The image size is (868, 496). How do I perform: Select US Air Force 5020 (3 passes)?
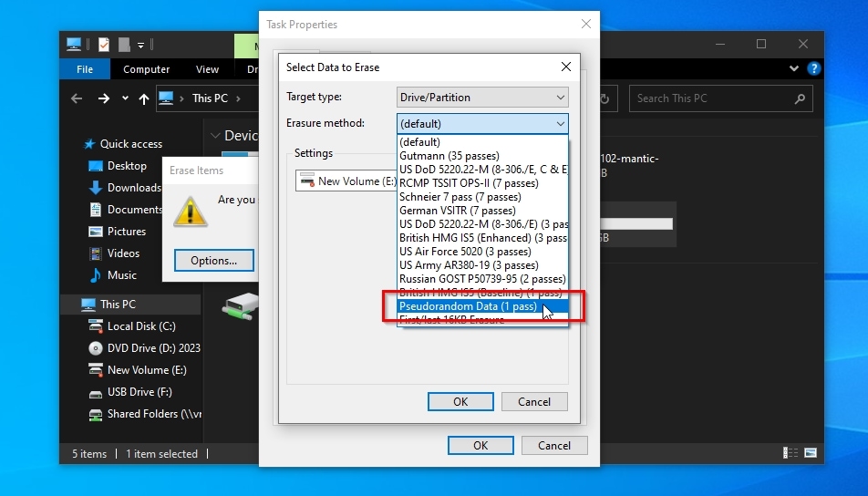482,252
